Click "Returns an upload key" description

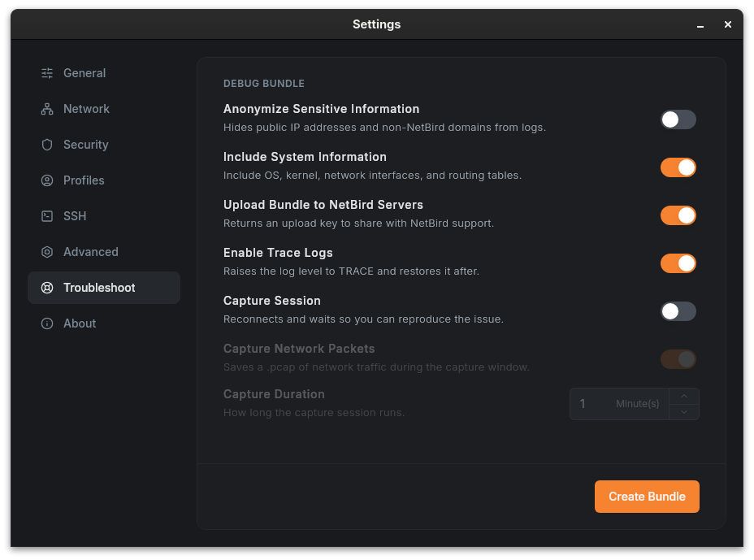point(359,224)
